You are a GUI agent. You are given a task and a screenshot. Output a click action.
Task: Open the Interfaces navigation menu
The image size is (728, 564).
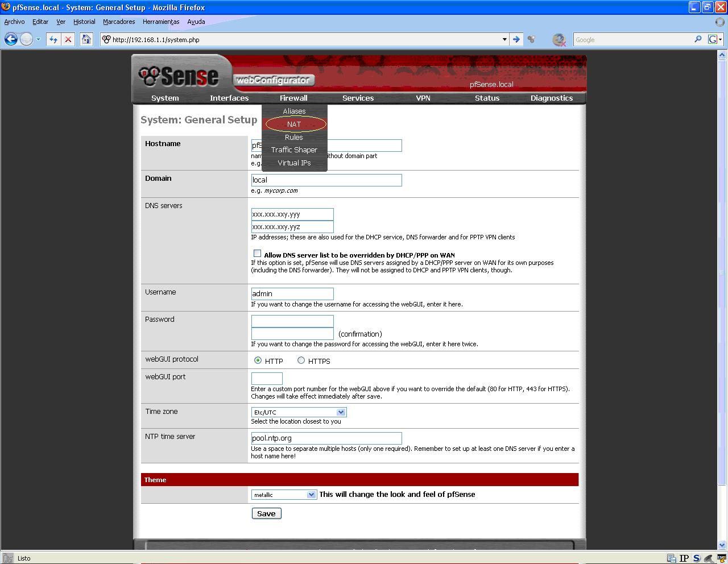coord(229,98)
